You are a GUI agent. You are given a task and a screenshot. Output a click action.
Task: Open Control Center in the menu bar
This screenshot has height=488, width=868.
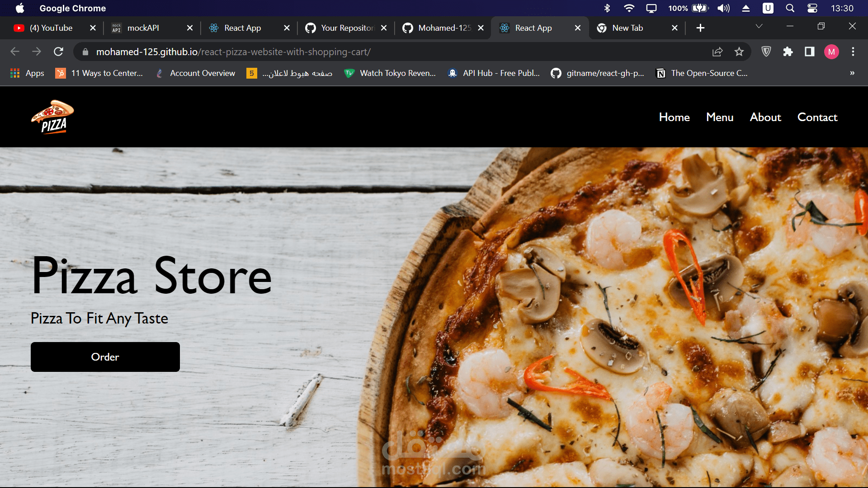[812, 8]
